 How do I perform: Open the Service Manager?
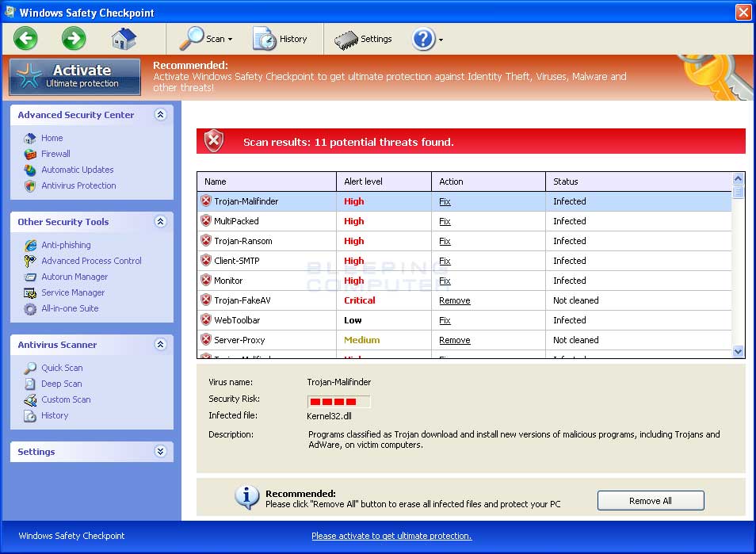(71, 292)
